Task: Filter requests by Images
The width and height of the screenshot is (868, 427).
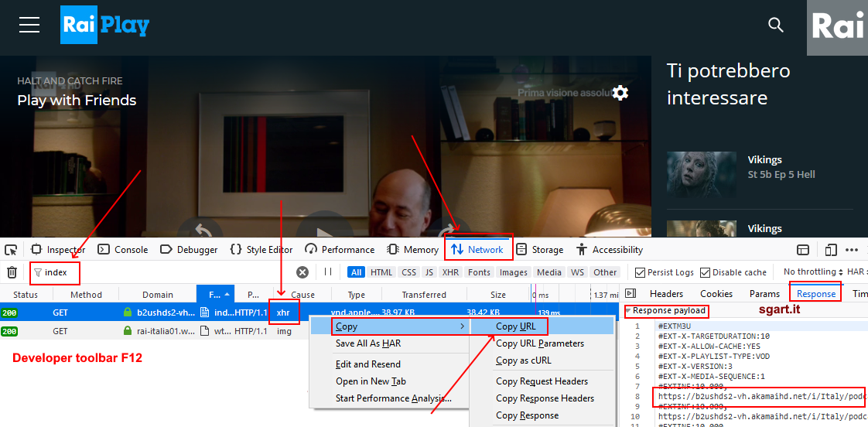Action: pos(514,272)
